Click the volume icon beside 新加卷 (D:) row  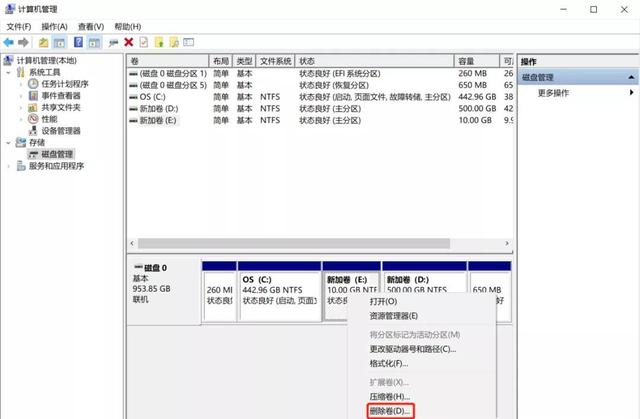[133, 109]
